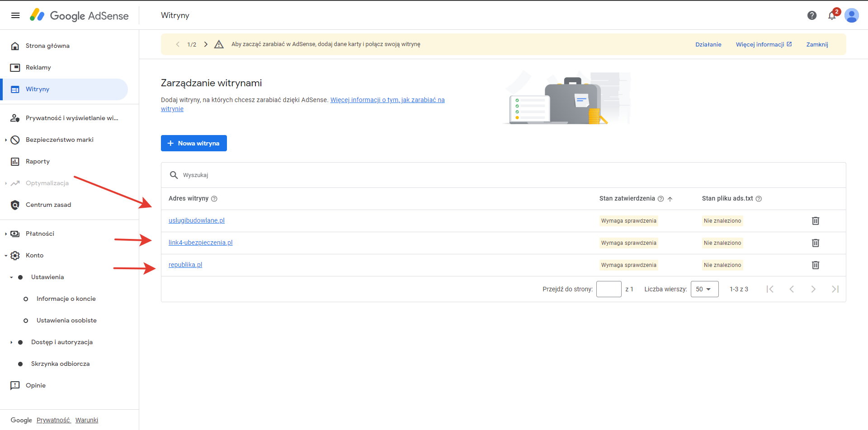Go to previous banner message
This screenshot has width=868, height=430.
pyautogui.click(x=178, y=44)
